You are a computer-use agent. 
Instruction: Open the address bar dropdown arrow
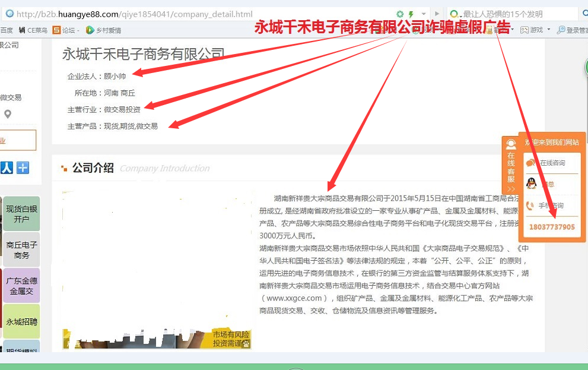[x=424, y=14]
